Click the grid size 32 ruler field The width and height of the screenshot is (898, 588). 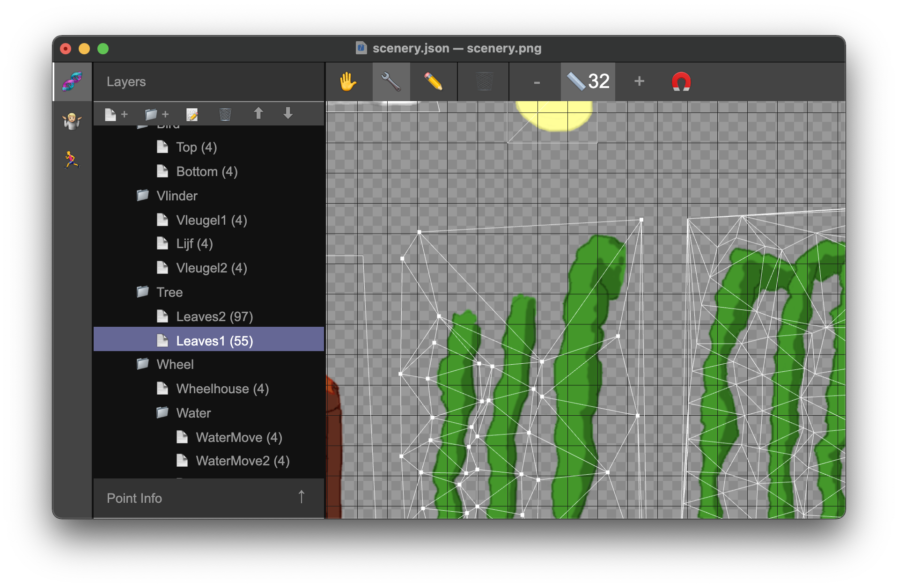(588, 82)
